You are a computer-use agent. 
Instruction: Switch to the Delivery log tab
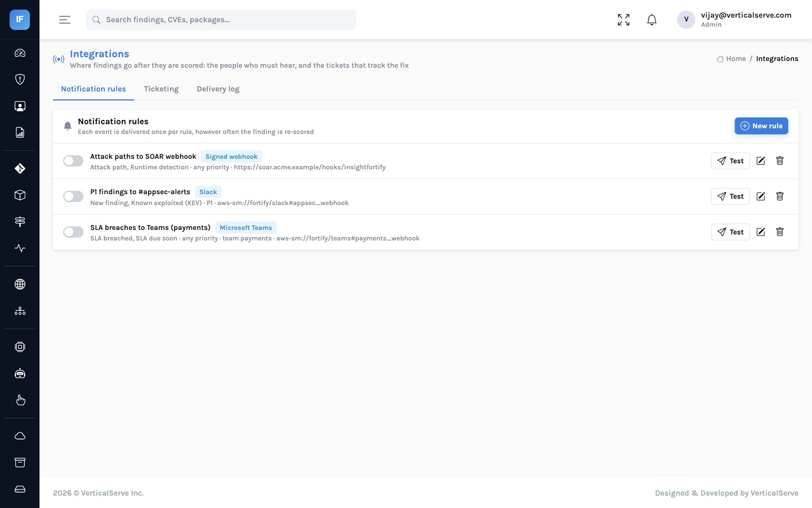[218, 89]
